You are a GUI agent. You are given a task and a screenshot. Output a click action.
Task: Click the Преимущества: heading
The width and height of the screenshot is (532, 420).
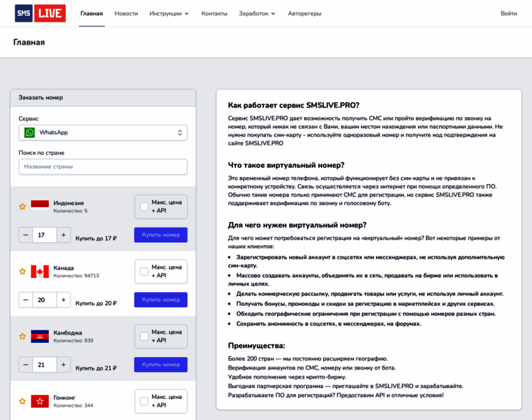pos(256,346)
